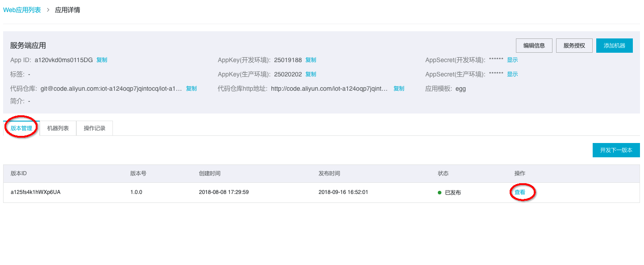Click the http://code.aliyun.com repository URL text

pos(329,88)
